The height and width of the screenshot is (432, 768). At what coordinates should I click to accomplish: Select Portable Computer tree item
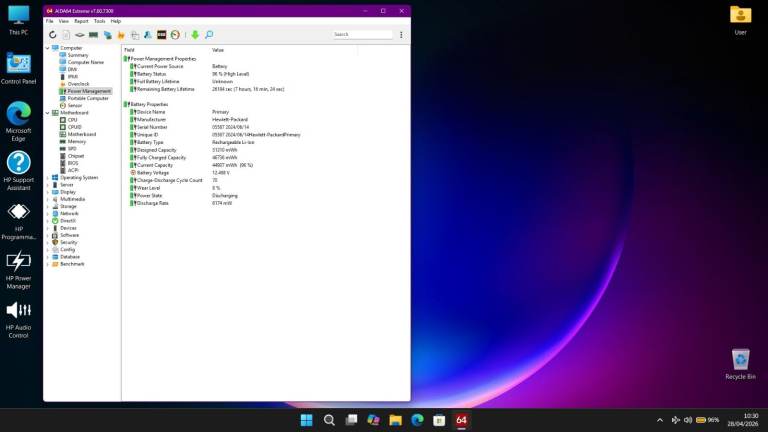[x=88, y=98]
